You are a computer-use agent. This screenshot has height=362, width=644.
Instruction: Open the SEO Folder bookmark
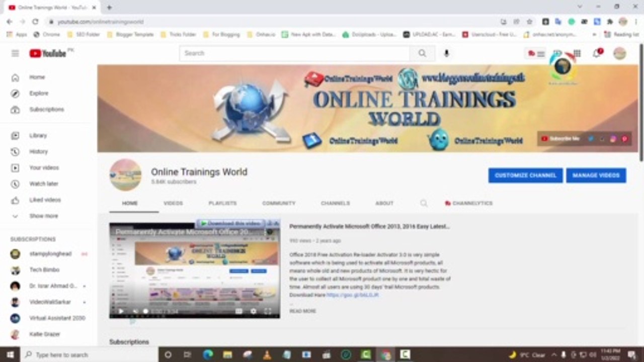85,35
